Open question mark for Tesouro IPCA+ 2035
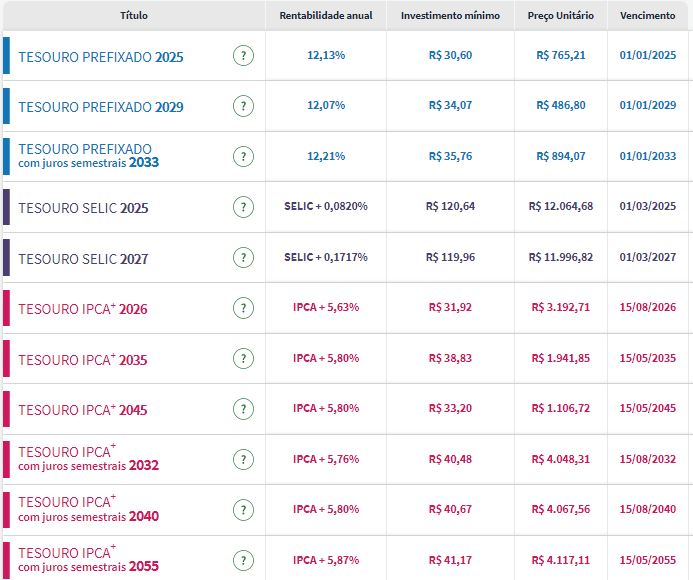Image resolution: width=693 pixels, height=580 pixels. (243, 359)
